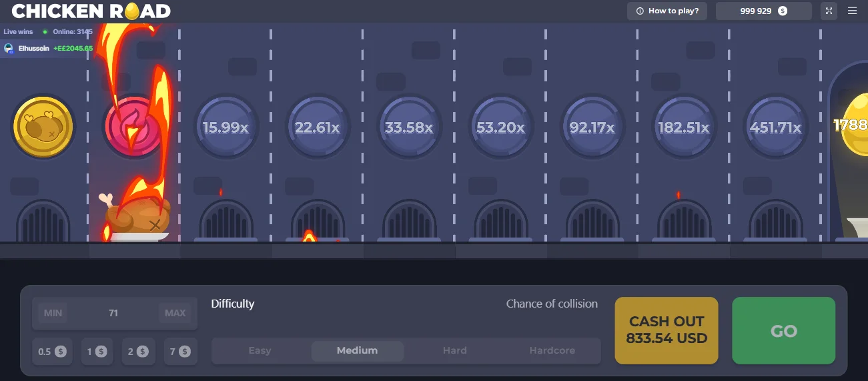Viewport: 868px width, 381px height.
Task: Select the 15.99x multiplier manhole
Action: coord(226,127)
